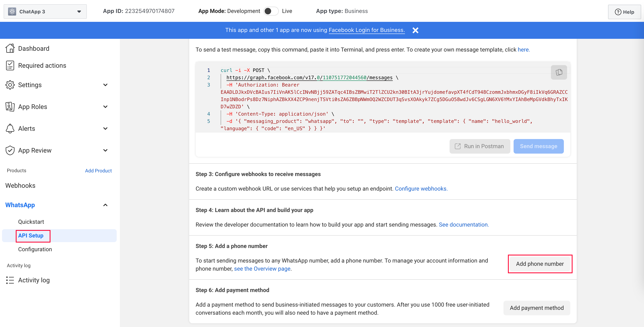Collapse the WhatsApp product section
Screen dimensions: 644x327
pyautogui.click(x=105, y=205)
